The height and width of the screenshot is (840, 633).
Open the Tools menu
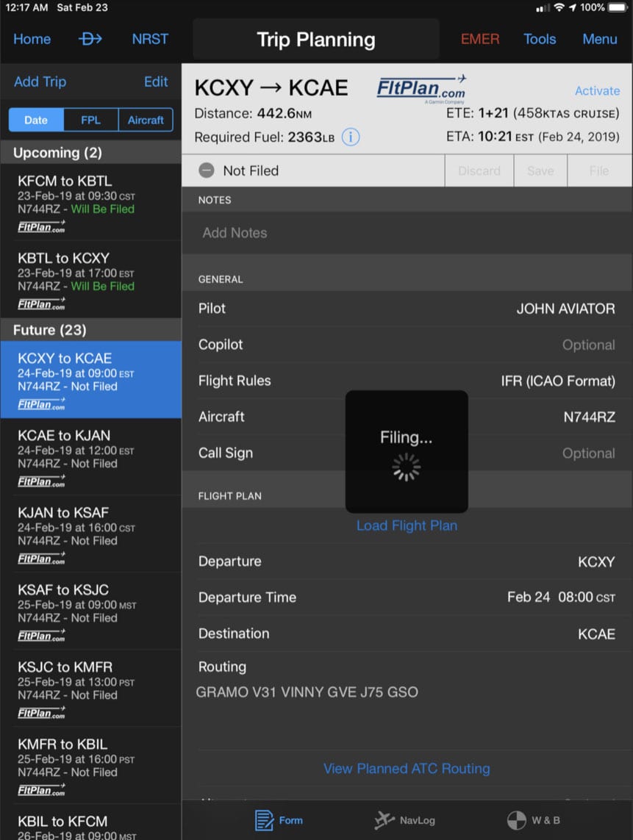pyautogui.click(x=540, y=39)
